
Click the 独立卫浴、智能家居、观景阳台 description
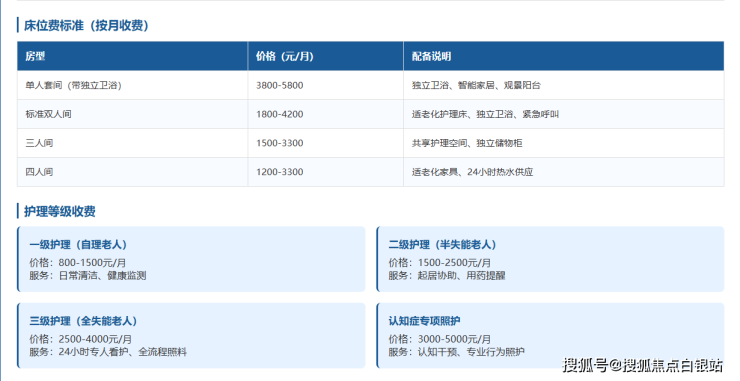476,85
